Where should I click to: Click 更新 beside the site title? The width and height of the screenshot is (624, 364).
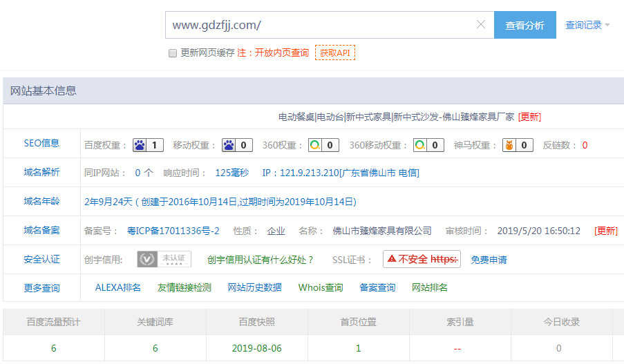530,117
